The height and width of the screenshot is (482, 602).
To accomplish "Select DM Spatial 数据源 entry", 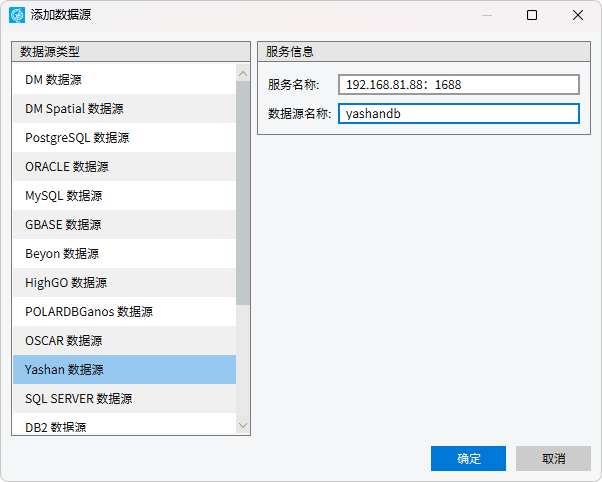I will pyautogui.click(x=124, y=109).
